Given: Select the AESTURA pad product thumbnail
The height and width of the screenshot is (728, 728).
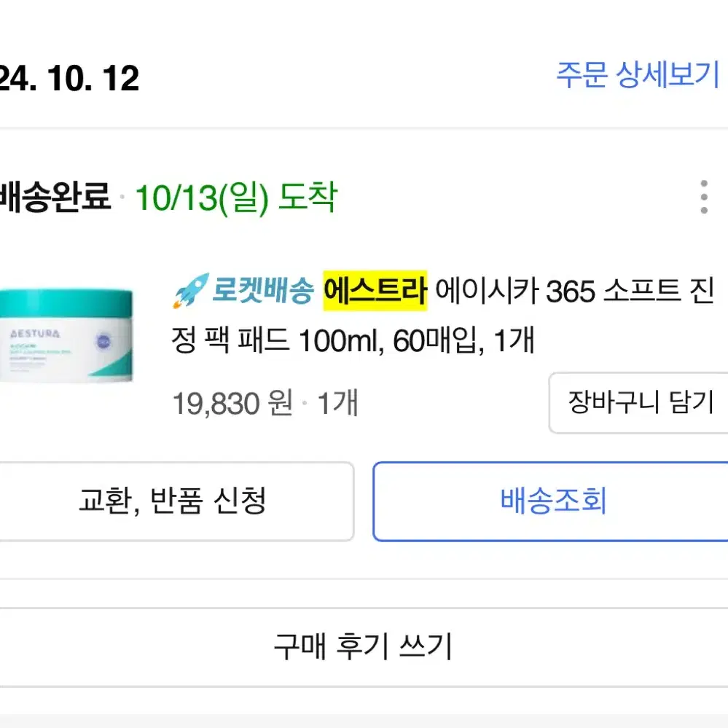Looking at the screenshot, I should tap(66, 336).
